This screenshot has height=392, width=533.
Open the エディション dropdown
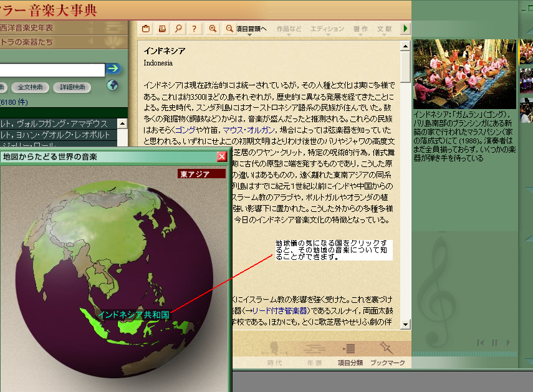[329, 28]
